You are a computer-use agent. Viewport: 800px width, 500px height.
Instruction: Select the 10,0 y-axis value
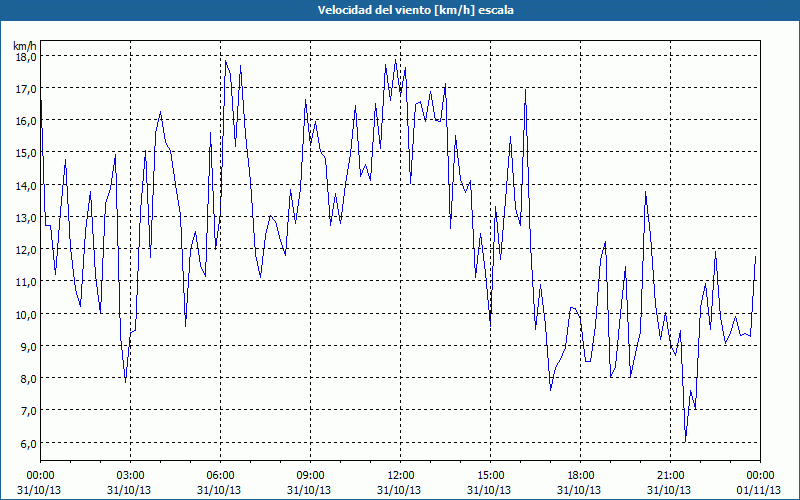(x=26, y=315)
